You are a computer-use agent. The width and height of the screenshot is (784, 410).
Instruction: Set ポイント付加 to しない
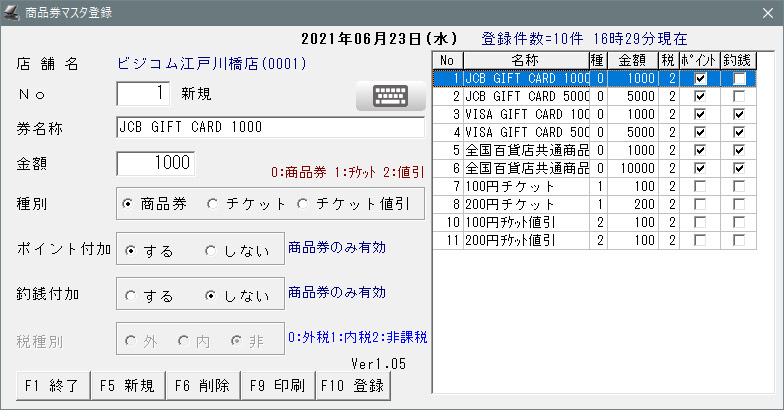(211, 249)
